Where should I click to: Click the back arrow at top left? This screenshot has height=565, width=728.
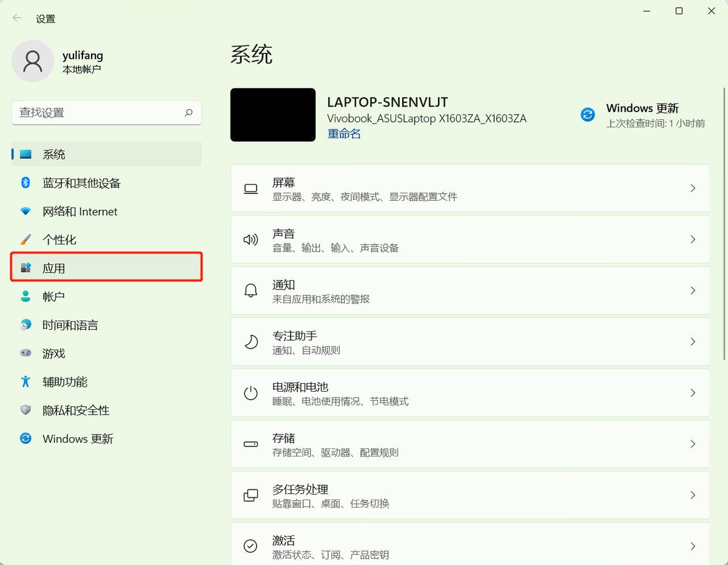click(x=16, y=18)
